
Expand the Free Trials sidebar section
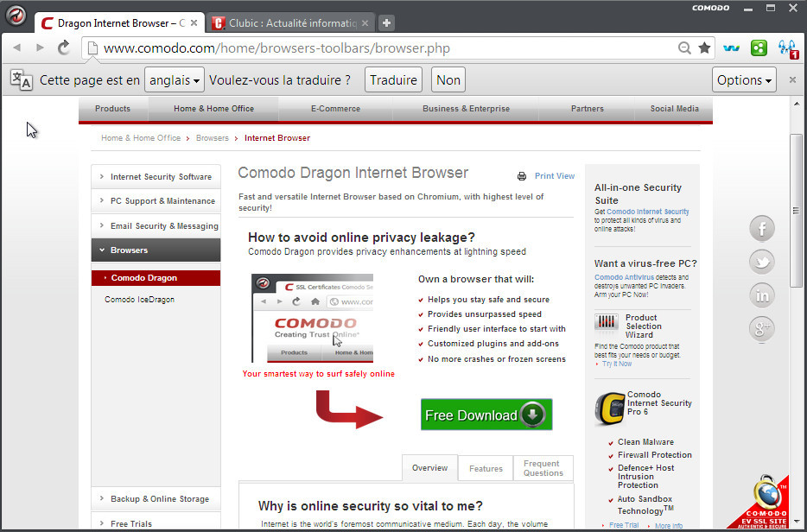[x=156, y=522]
